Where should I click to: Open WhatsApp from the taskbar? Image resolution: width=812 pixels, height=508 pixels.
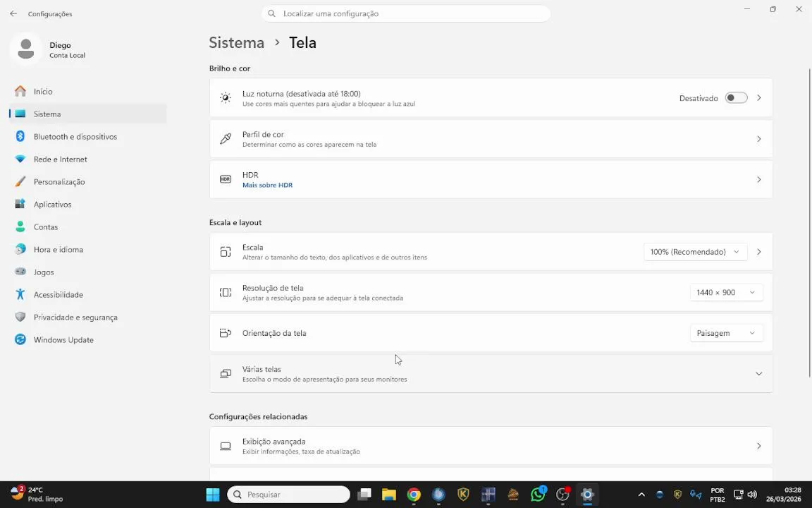[x=538, y=495]
